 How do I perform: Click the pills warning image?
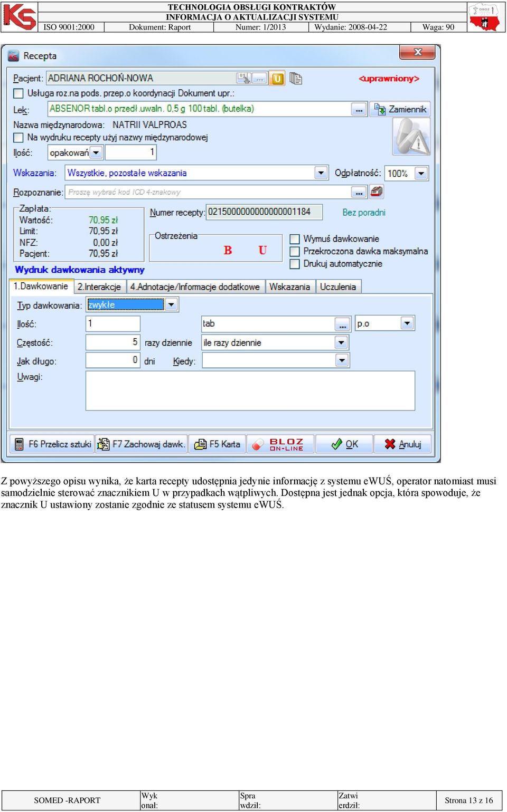(411, 137)
